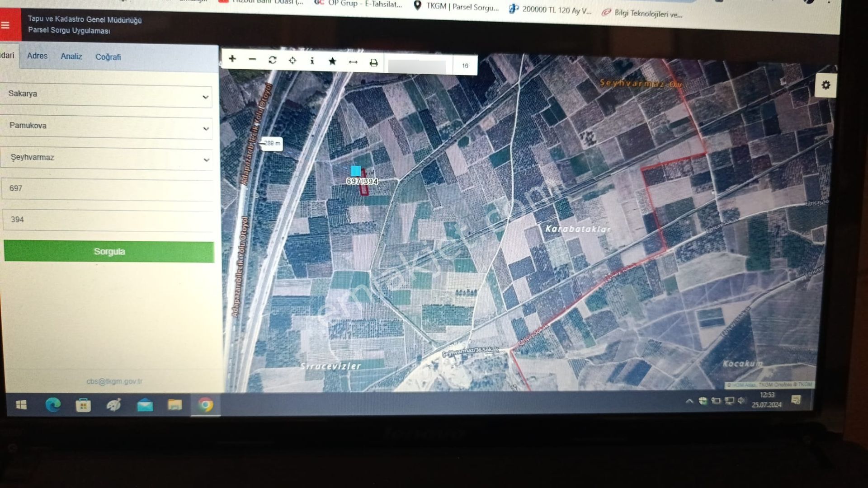
Task: Click the locate position crosshair icon
Action: click(292, 61)
